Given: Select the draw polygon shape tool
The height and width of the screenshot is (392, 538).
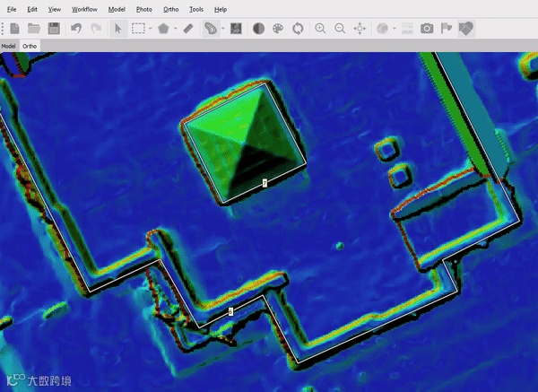Looking at the screenshot, I should pos(163,29).
